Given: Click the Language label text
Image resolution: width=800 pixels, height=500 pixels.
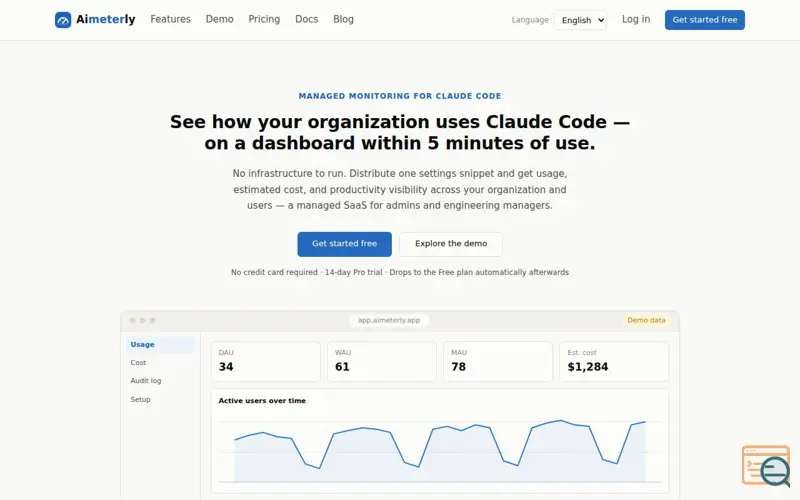Looking at the screenshot, I should tap(530, 20).
